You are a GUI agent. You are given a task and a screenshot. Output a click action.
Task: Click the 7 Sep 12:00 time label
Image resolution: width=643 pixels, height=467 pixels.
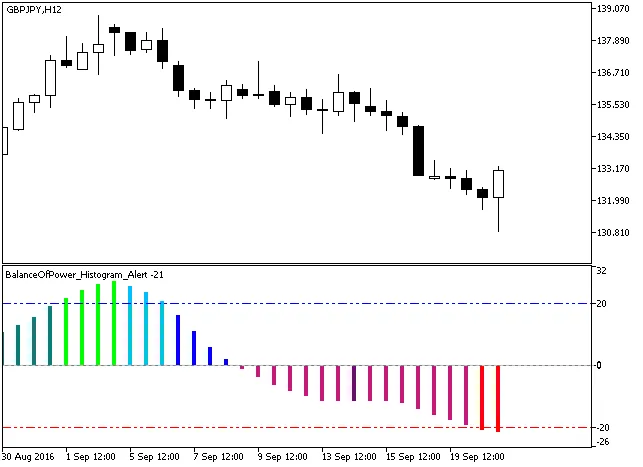(218, 457)
